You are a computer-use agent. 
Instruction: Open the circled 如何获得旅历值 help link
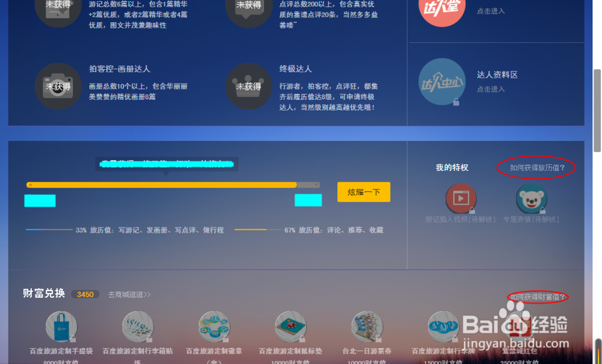coord(535,167)
